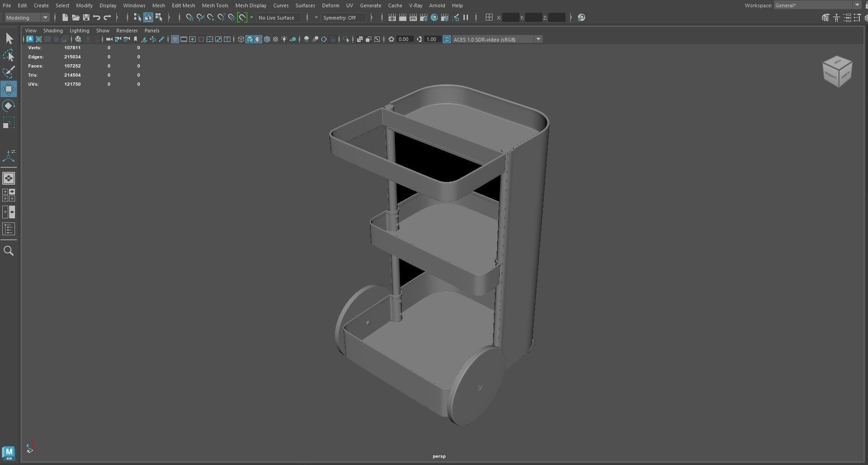Switch to the Rotate tool

(9, 106)
